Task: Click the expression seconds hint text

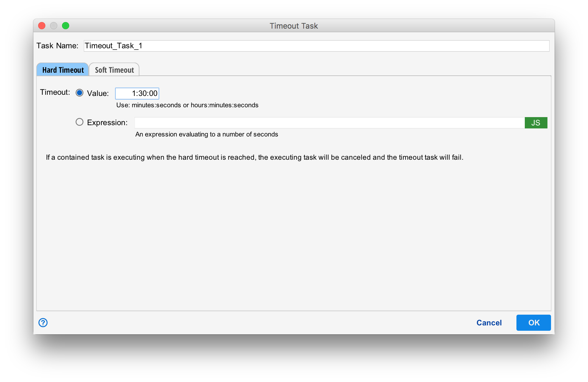Action: (x=206, y=134)
